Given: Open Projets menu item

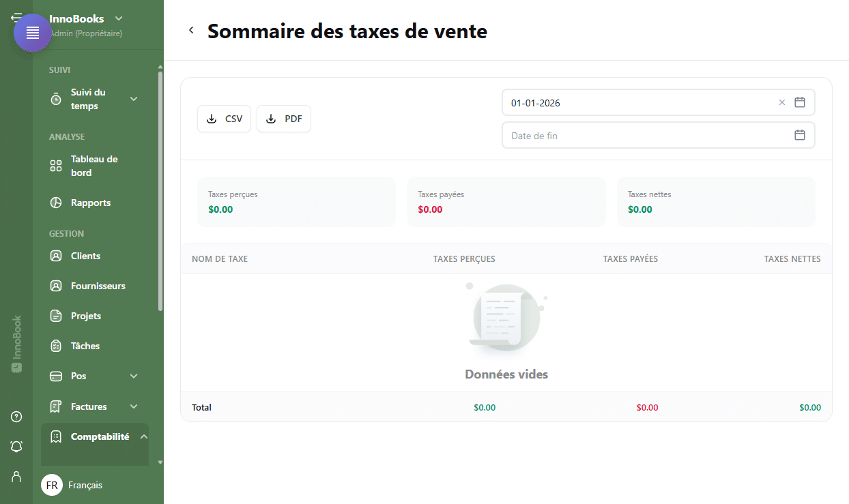Looking at the screenshot, I should [x=95, y=316].
